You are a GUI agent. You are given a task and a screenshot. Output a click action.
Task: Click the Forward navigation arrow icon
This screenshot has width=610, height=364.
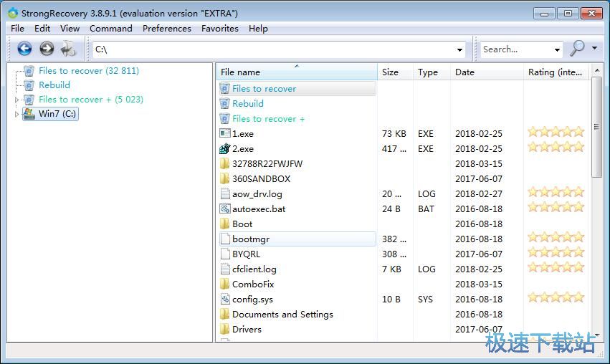click(x=47, y=49)
